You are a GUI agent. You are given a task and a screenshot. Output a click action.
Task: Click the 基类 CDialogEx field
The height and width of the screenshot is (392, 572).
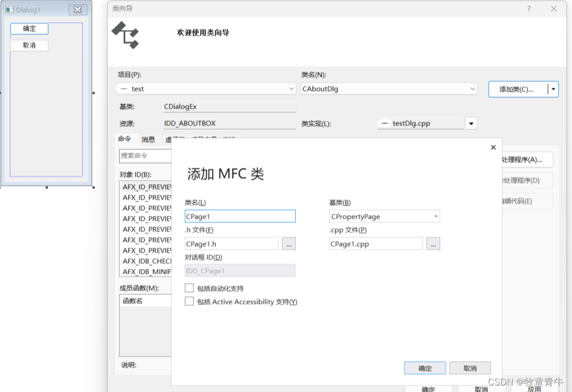230,107
